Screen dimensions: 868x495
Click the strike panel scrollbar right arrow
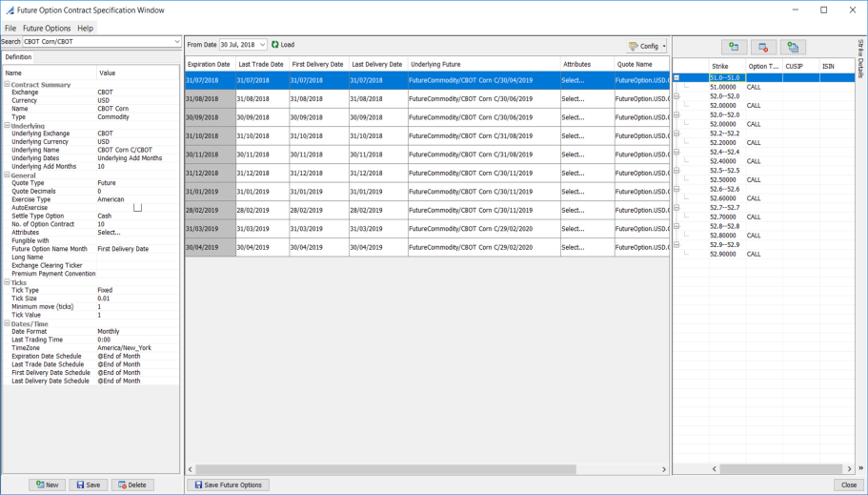coord(850,469)
